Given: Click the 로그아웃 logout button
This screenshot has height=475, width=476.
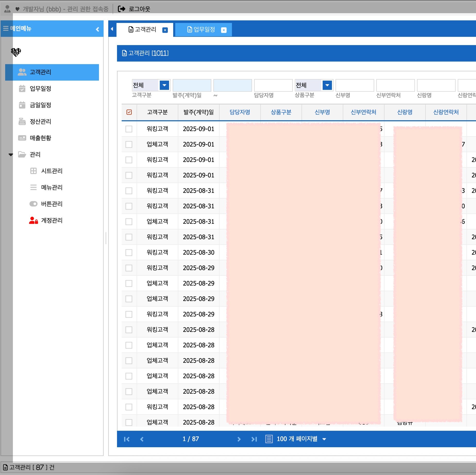Looking at the screenshot, I should pos(134,9).
